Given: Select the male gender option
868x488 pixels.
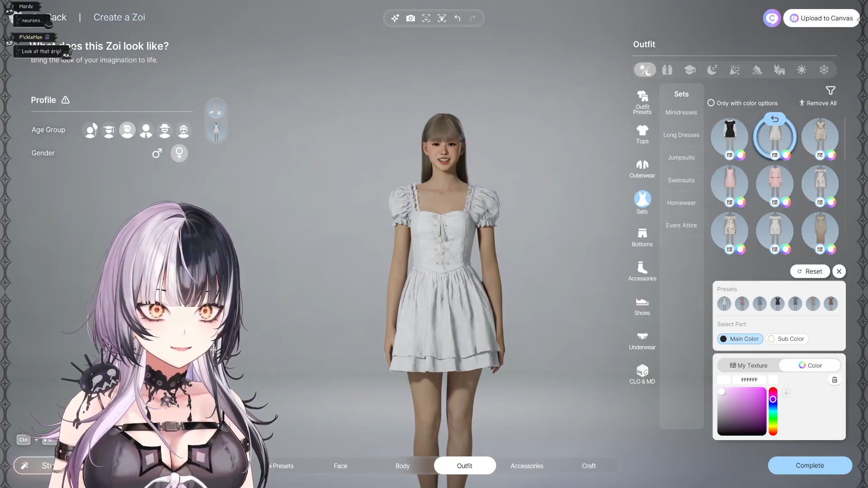Looking at the screenshot, I should click(157, 153).
